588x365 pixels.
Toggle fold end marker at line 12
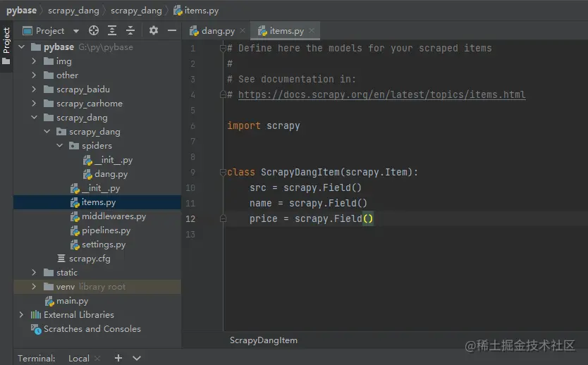[223, 218]
